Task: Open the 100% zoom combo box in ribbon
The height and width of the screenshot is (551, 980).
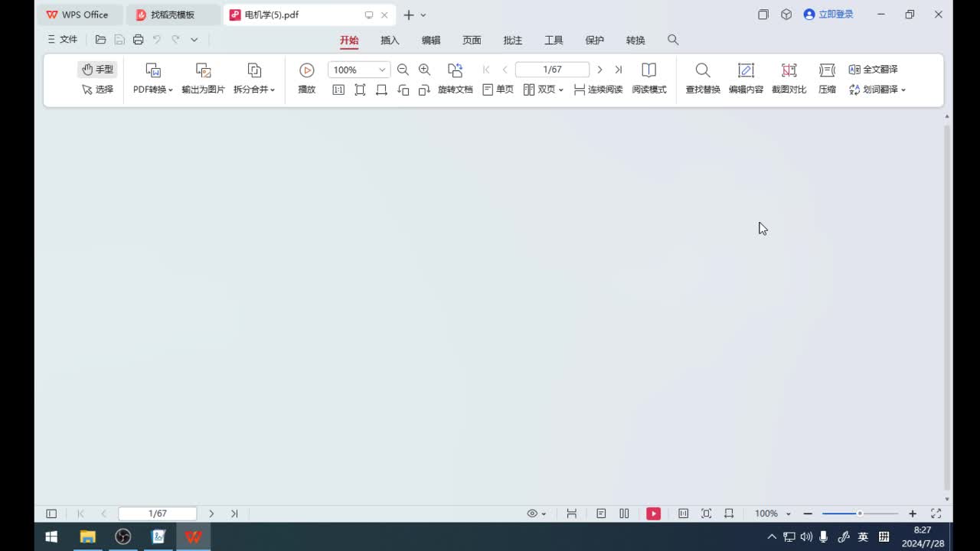Action: point(359,70)
